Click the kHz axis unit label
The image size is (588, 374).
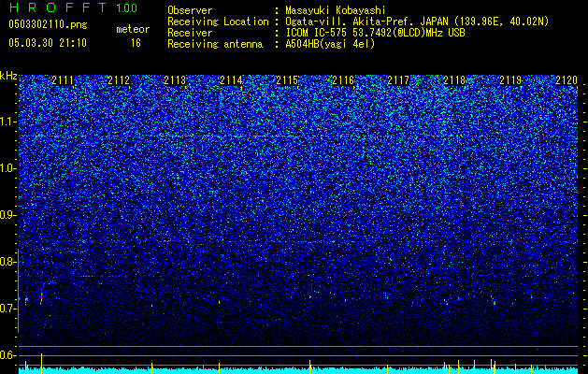coord(8,76)
